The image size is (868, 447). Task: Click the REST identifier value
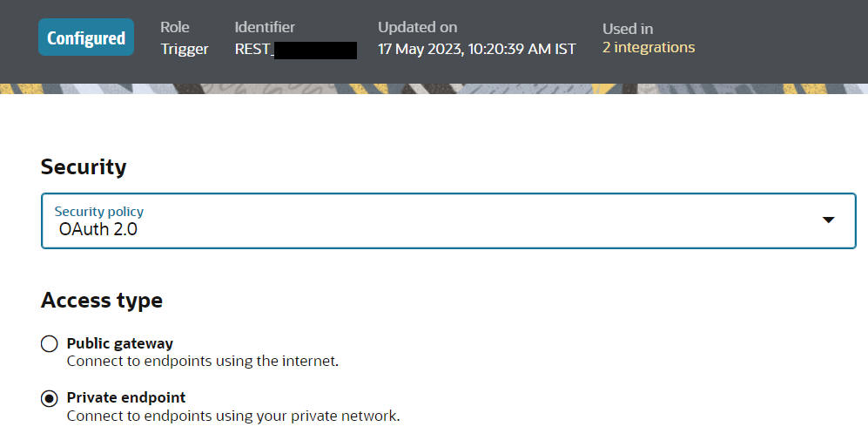[x=254, y=49]
